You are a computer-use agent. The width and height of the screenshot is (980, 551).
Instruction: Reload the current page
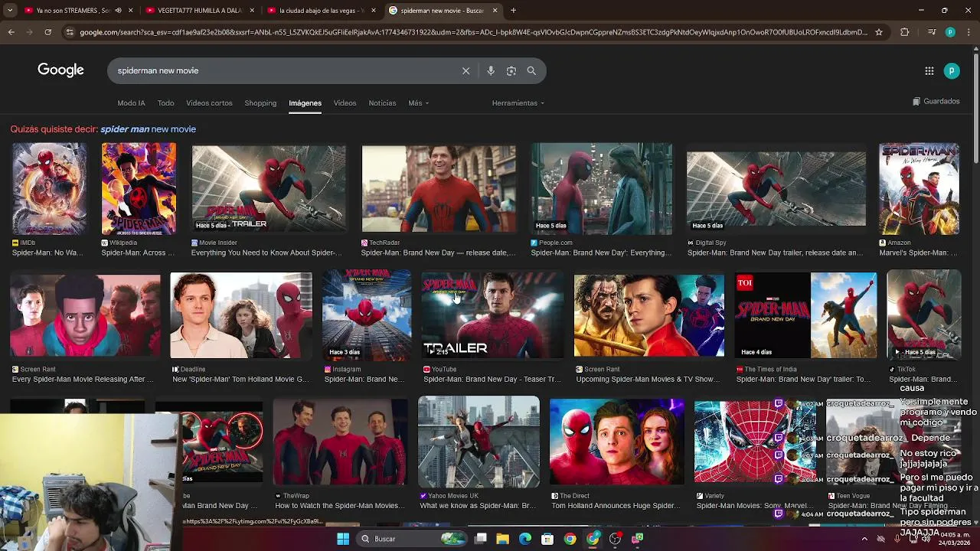47,32
